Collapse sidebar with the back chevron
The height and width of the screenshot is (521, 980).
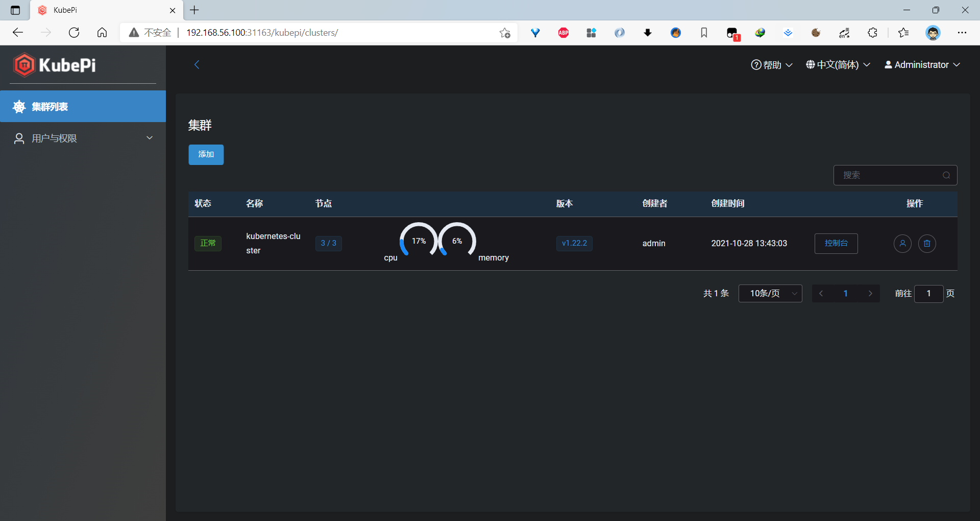197,64
